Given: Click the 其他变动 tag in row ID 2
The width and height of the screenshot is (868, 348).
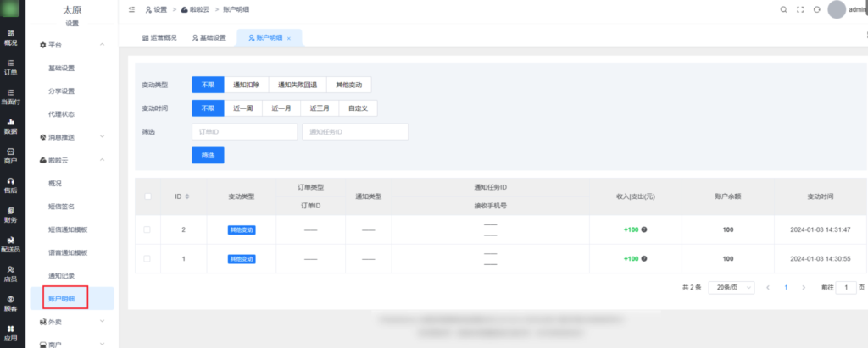Looking at the screenshot, I should [242, 229].
